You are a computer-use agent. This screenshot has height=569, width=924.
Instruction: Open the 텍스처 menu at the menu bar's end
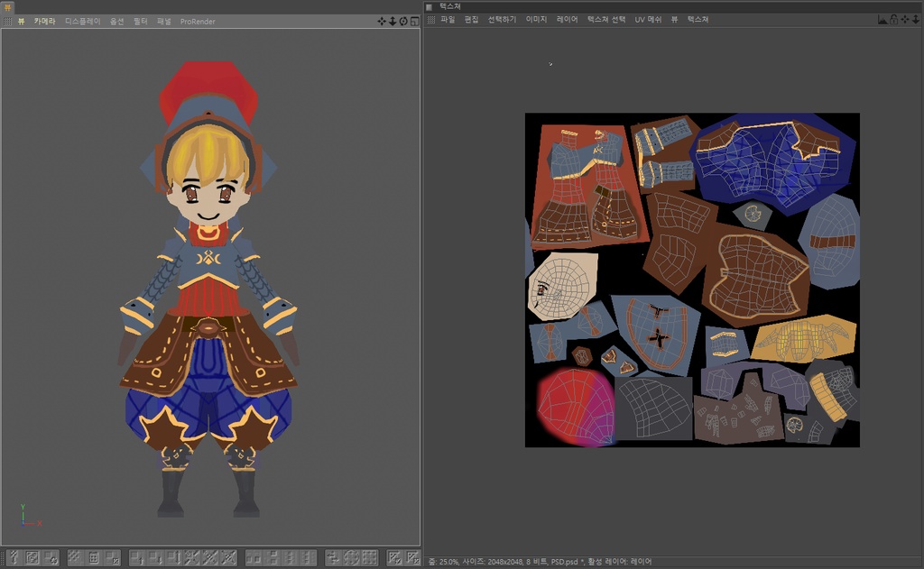pyautogui.click(x=698, y=20)
